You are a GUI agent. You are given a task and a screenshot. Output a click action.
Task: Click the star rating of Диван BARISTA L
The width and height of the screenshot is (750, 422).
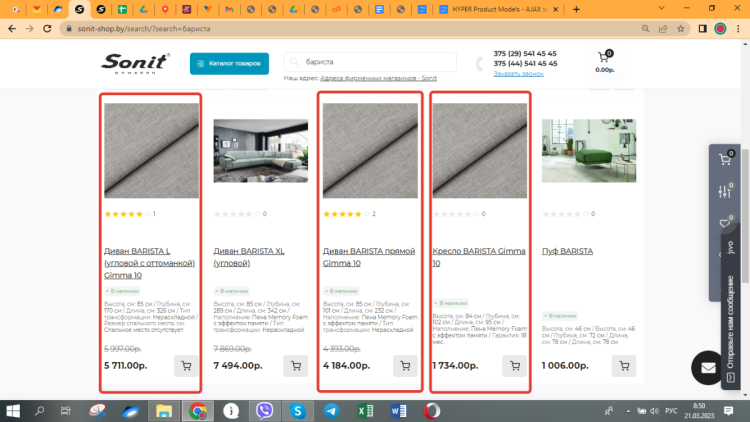pyautogui.click(x=126, y=214)
